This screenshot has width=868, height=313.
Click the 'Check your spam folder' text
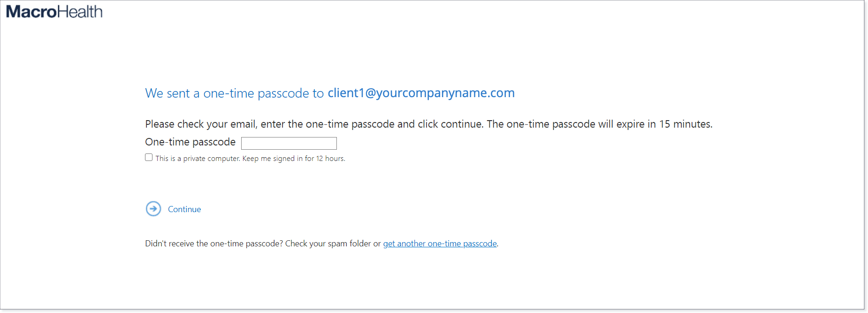328,244
